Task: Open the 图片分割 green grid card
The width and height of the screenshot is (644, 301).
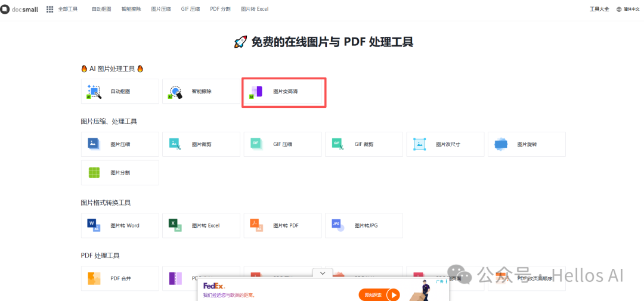Action: coord(120,173)
